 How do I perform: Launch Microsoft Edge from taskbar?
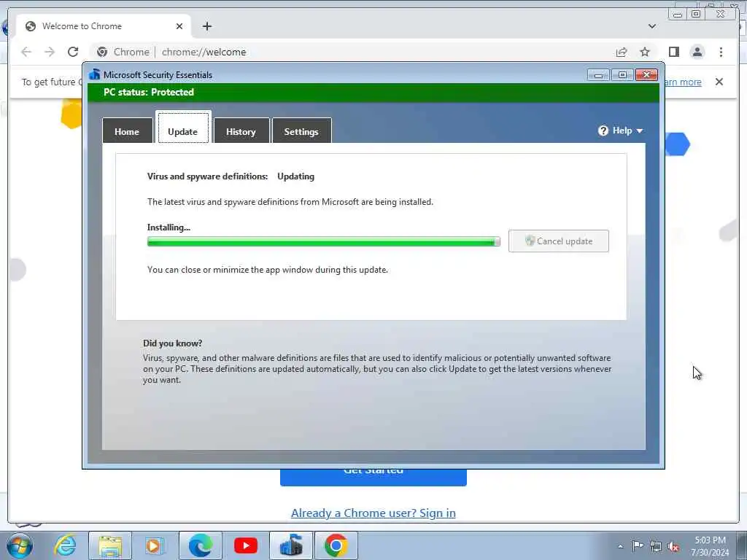coord(201,545)
